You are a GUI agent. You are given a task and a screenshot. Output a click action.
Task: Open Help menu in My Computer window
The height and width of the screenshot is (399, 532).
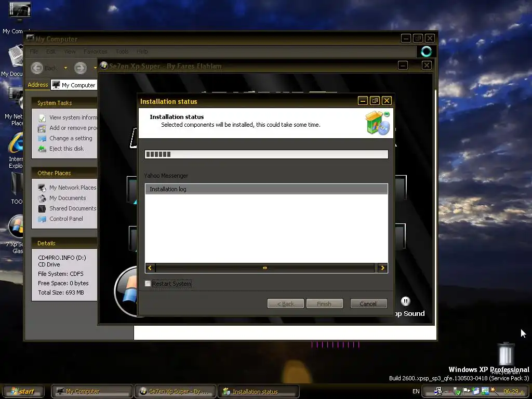142,51
